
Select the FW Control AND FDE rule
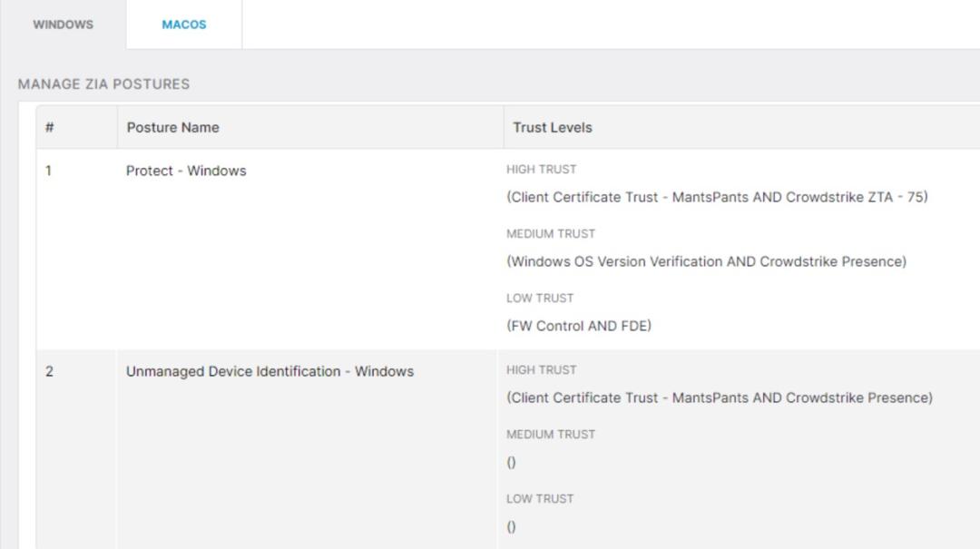pos(578,326)
